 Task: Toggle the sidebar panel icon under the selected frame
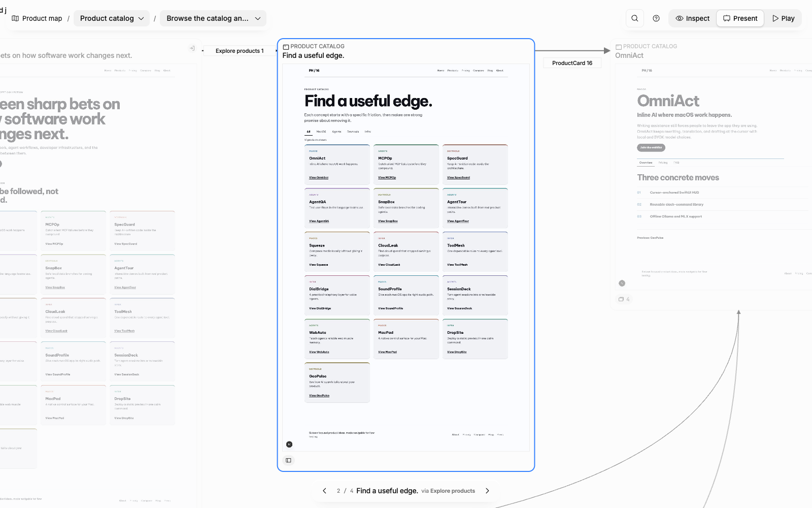tap(288, 460)
